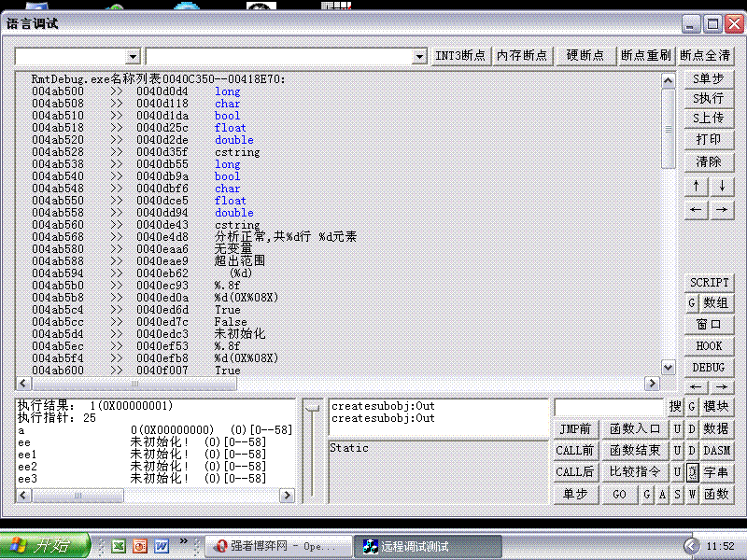The height and width of the screenshot is (560, 747).
Task: Click the S上传 button
Action: click(709, 119)
